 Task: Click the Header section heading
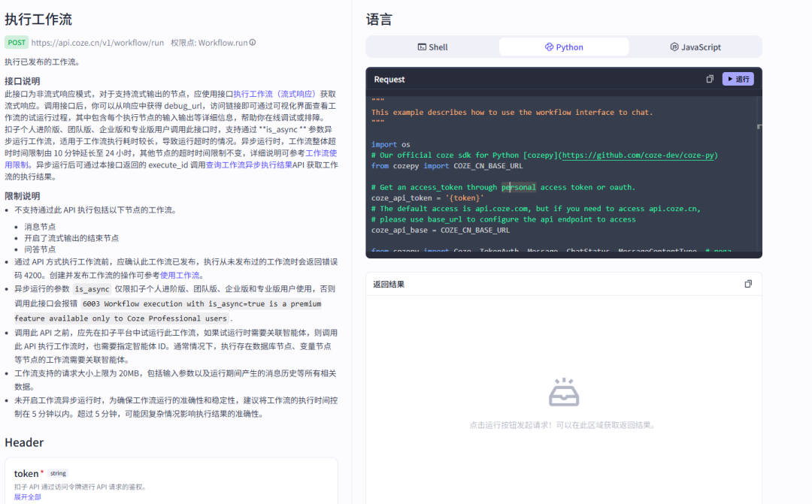click(24, 442)
